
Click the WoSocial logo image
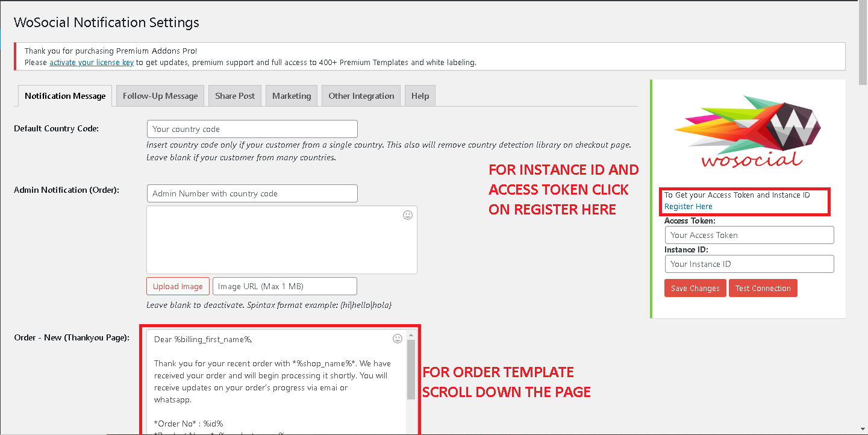click(x=748, y=131)
